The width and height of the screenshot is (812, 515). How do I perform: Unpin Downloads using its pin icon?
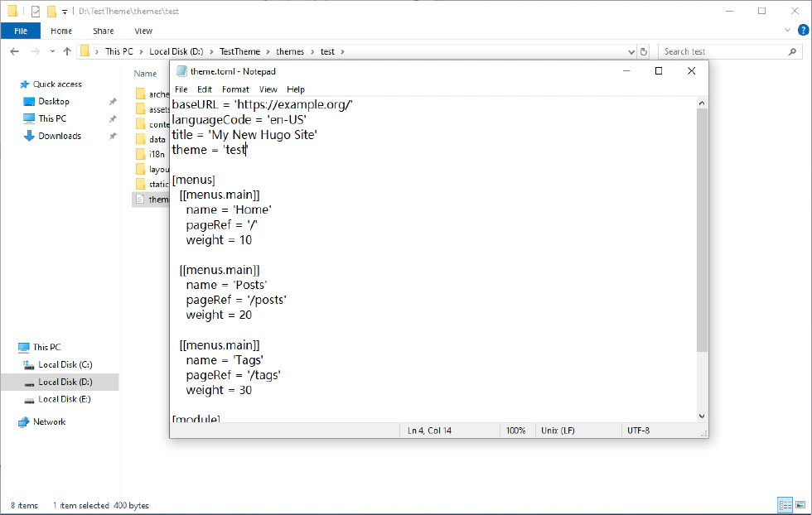(113, 137)
